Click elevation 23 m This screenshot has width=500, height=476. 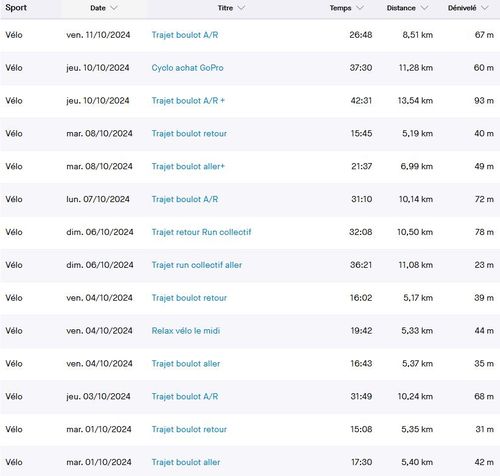pyautogui.click(x=484, y=265)
